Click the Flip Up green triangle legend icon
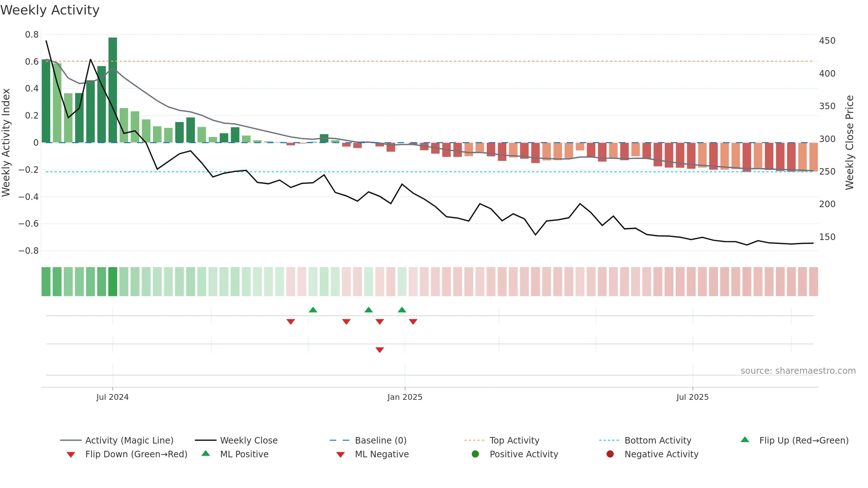868x488 pixels. click(x=745, y=440)
